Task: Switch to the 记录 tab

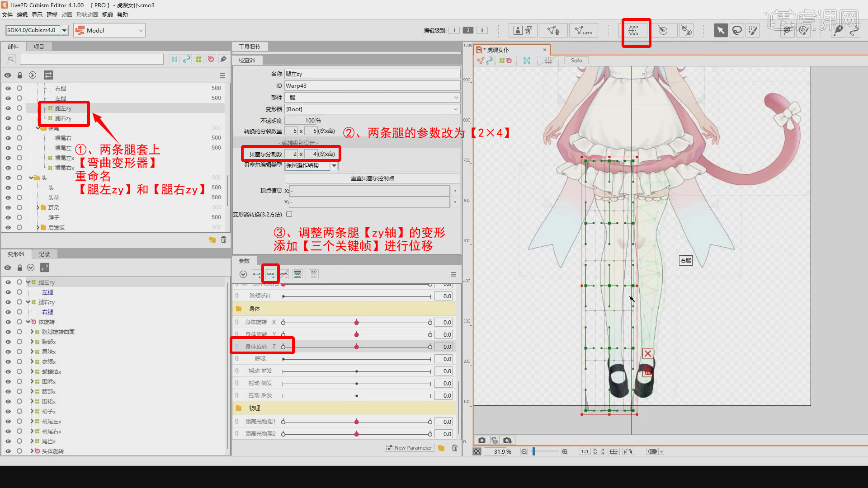Action: tap(44, 254)
